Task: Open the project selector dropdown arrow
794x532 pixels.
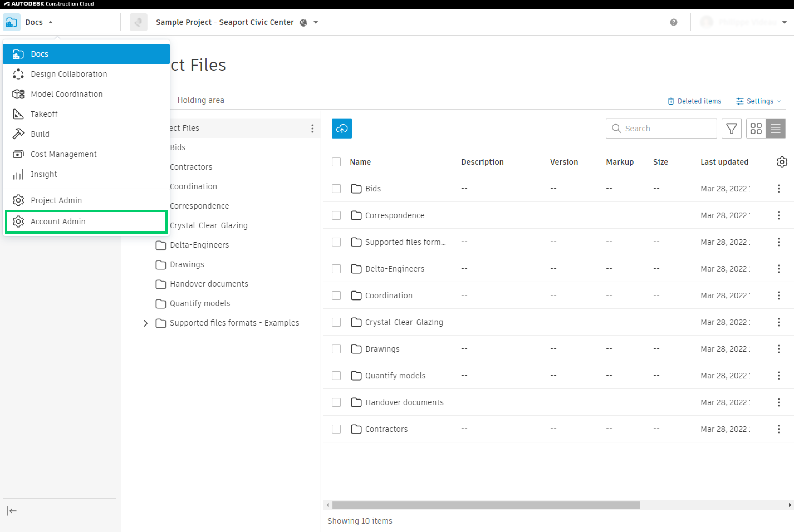Action: (x=316, y=22)
